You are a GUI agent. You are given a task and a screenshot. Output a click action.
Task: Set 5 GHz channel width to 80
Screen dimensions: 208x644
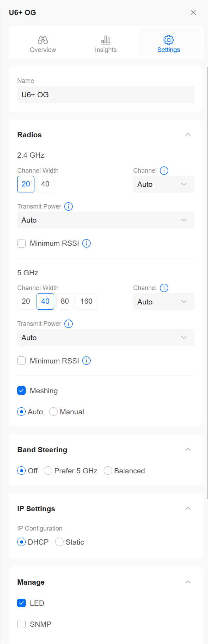[65, 301]
